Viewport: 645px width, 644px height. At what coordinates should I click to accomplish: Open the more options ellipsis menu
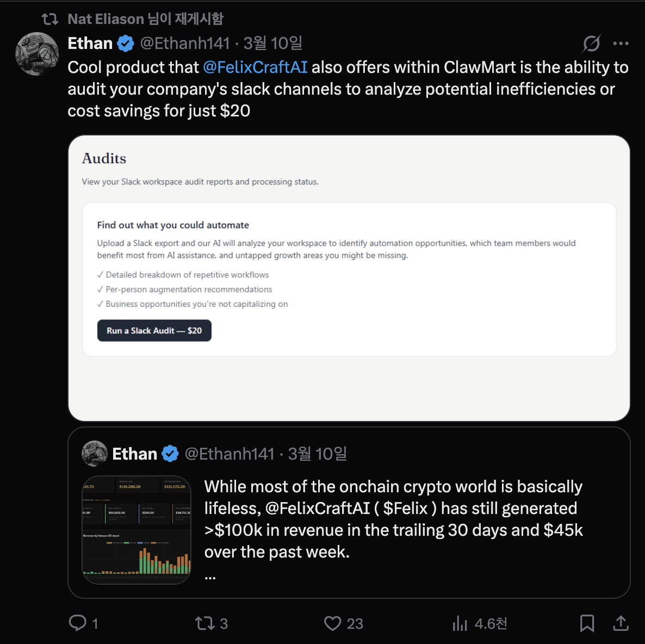tap(621, 43)
